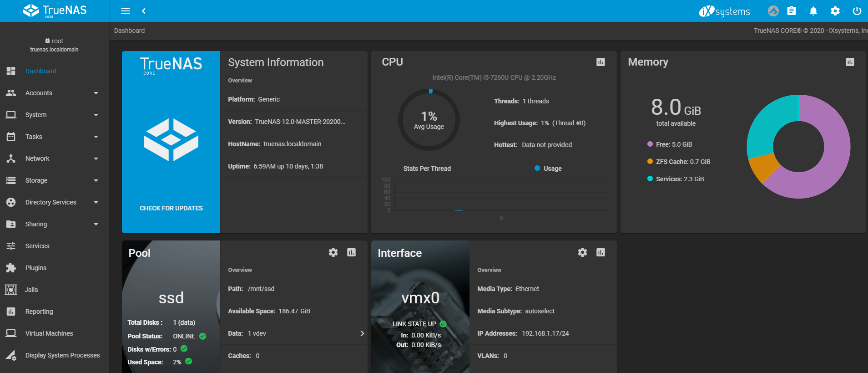Open the Dashboard menu item
Screen dimensions: 868x373
pos(55,71)
